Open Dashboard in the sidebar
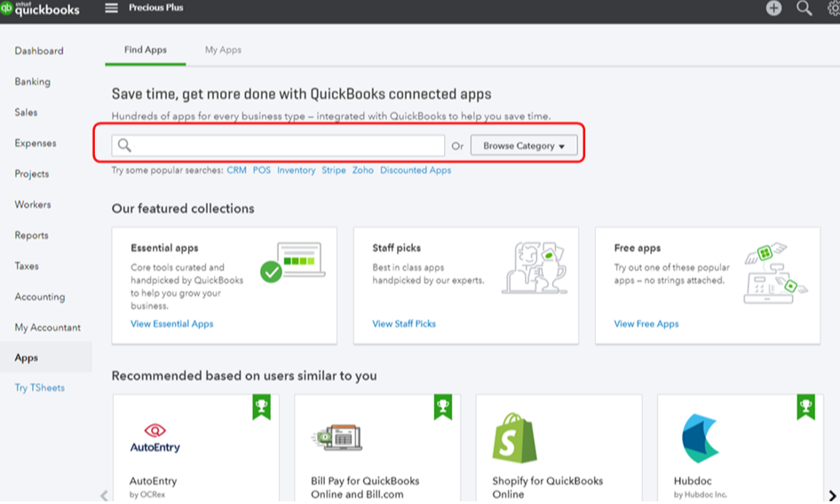 pos(39,51)
